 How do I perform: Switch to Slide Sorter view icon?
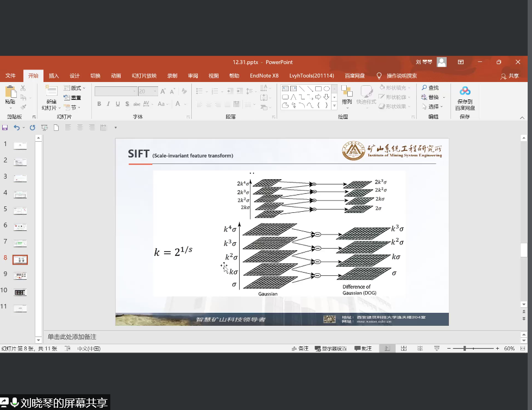click(x=404, y=348)
